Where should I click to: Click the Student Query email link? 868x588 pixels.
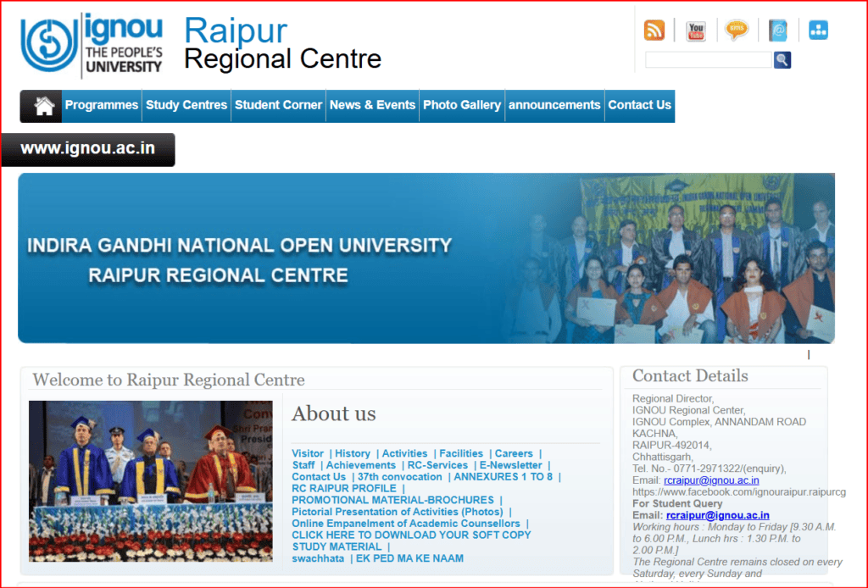(x=717, y=515)
